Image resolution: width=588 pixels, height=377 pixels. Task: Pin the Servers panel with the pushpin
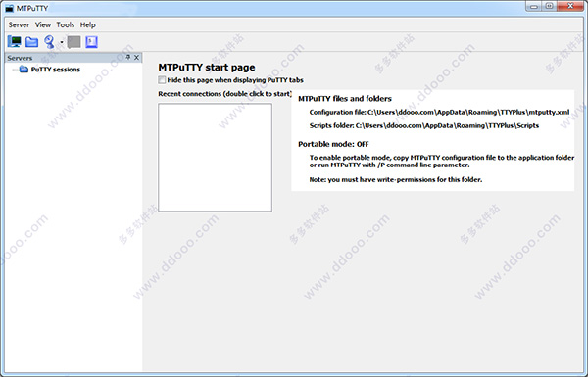[x=127, y=58]
